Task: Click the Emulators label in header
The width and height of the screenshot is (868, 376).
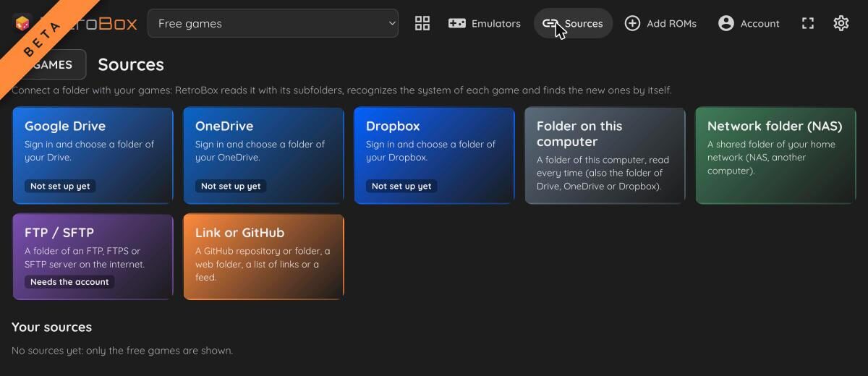Action: [x=495, y=23]
